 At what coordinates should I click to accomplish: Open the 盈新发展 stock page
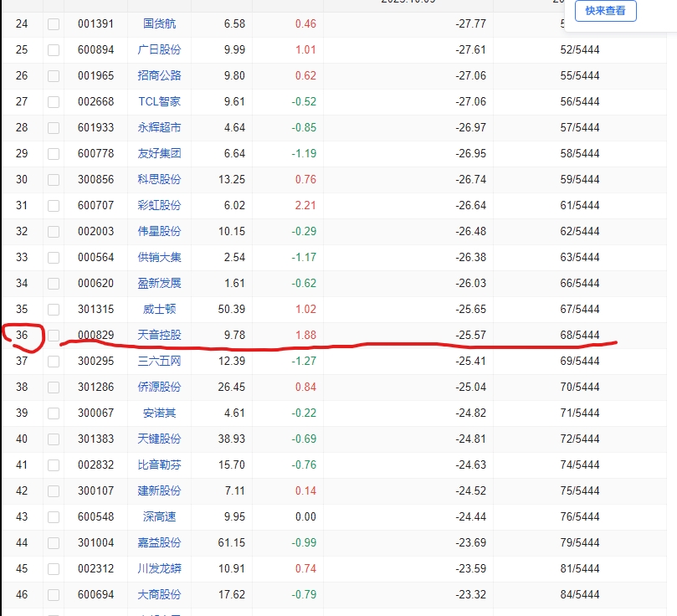pyautogui.click(x=159, y=283)
